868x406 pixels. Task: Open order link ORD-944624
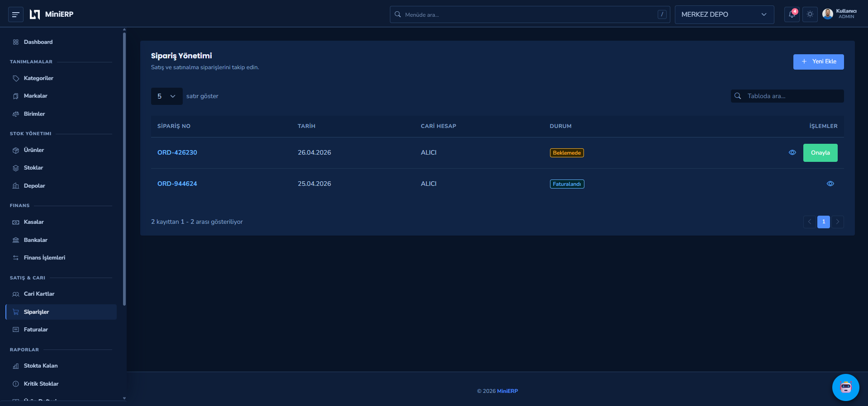pyautogui.click(x=177, y=184)
